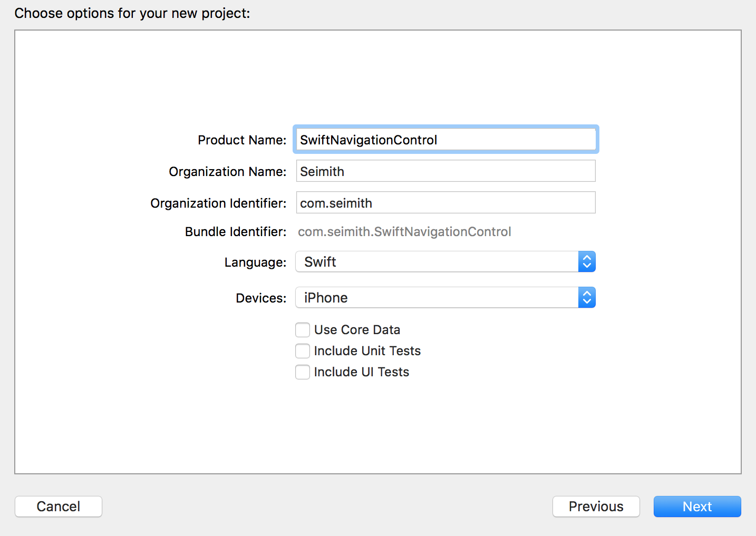756x536 pixels.
Task: Click into the Organization Name field
Action: (445, 171)
